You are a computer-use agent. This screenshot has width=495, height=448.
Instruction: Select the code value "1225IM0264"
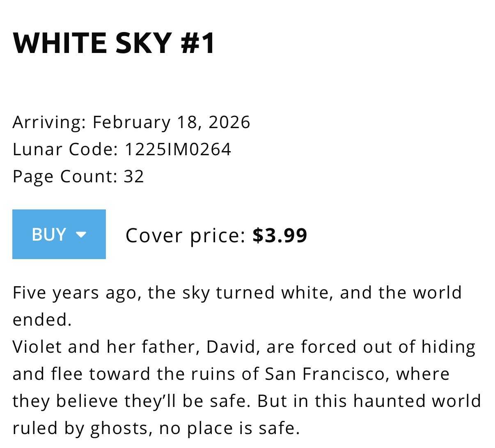click(177, 149)
